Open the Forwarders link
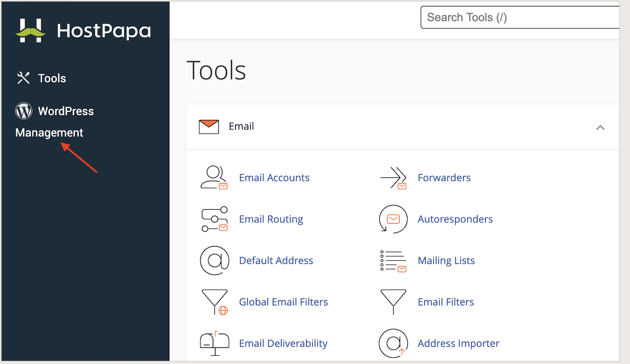The height and width of the screenshot is (364, 630). coord(444,178)
